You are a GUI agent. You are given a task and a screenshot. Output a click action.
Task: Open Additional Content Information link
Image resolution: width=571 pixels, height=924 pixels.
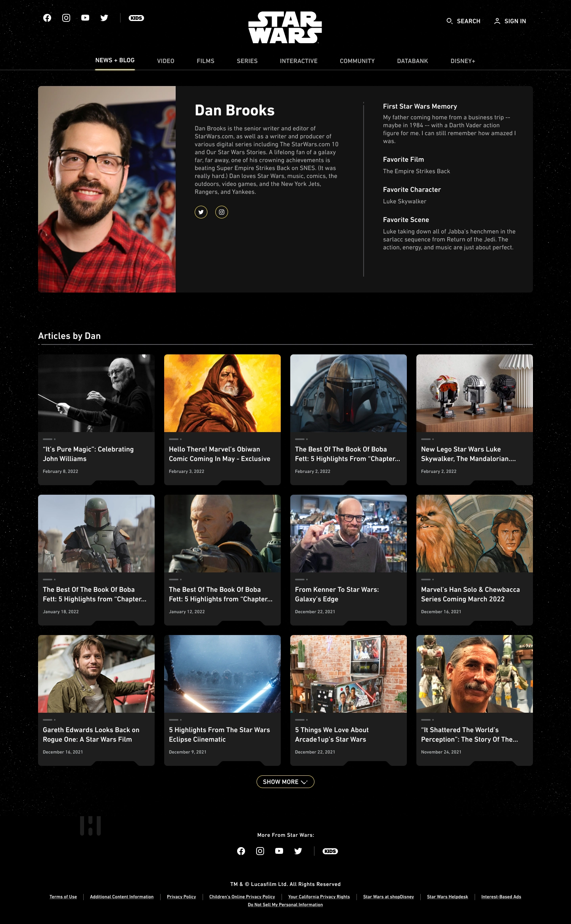(x=122, y=897)
